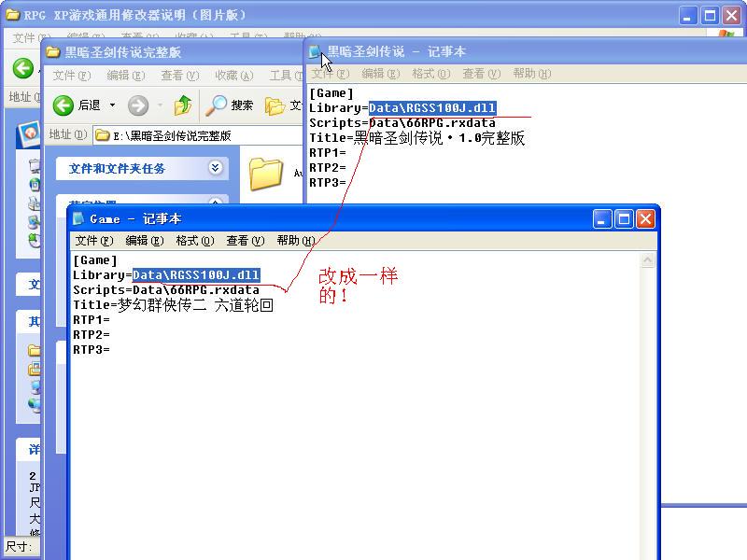
Task: Collapse the 文件和文件夹任务 panel
Action: point(216,168)
